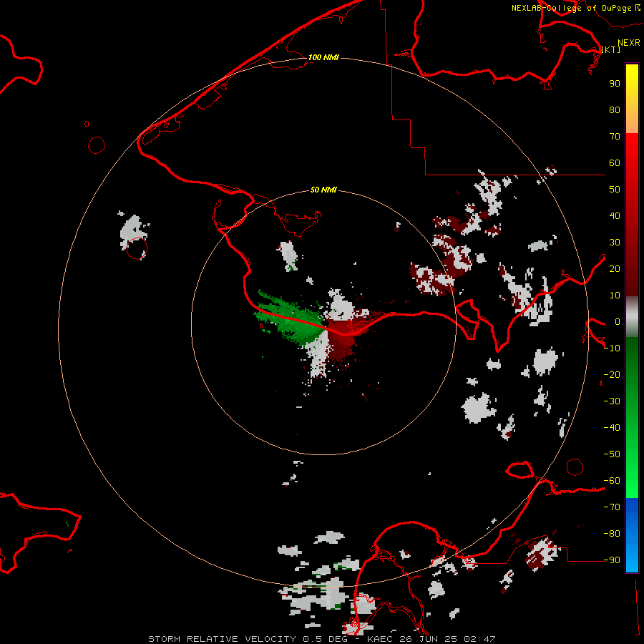Select the positive 30 value on velocity scale
The width and height of the screenshot is (644, 644).
tap(615, 243)
